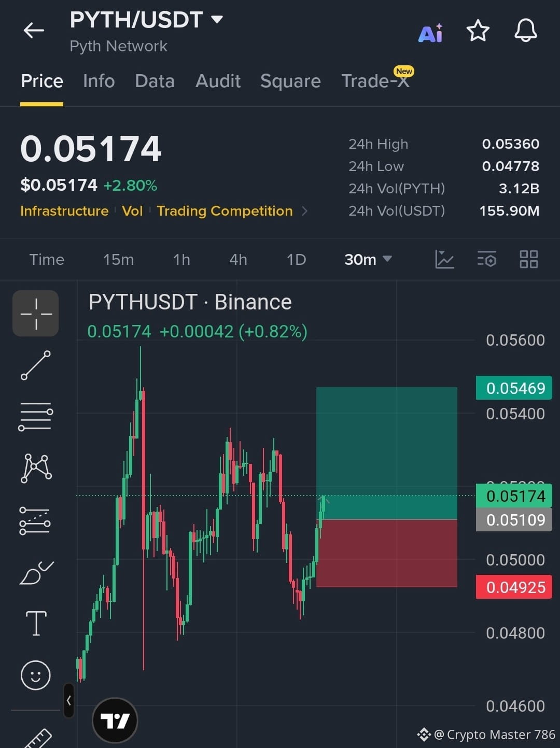
Task: Click the 24h Low value 0.04778
Action: point(511,166)
